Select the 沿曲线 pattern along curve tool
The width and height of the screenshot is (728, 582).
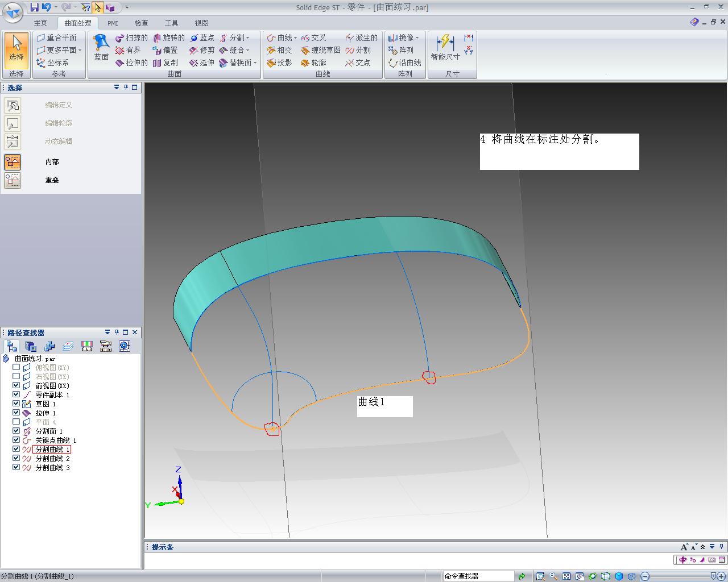[405, 63]
